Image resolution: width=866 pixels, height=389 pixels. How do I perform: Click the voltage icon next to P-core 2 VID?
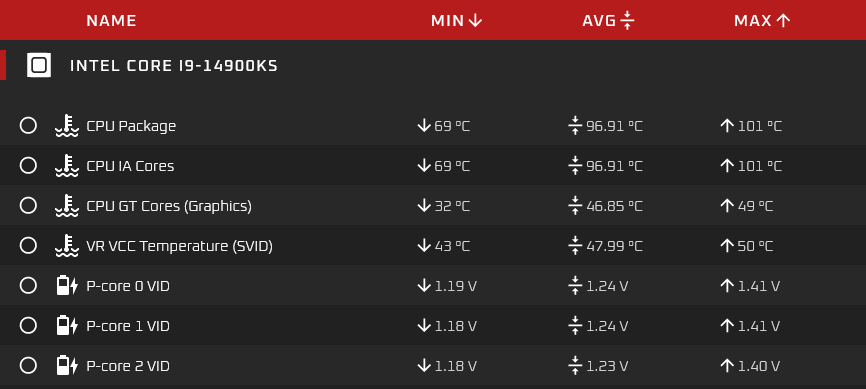click(67, 365)
